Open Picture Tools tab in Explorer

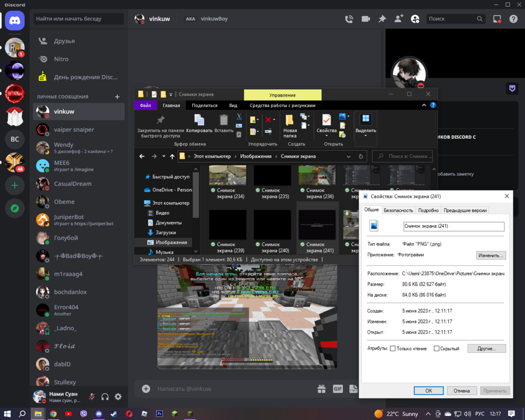282,105
